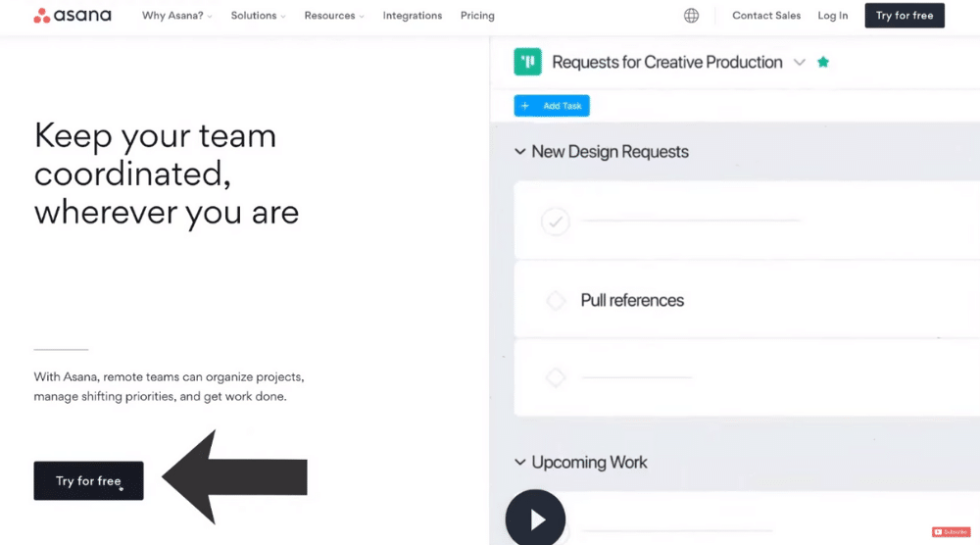Toggle the diamond on the third task
Image resolution: width=980 pixels, height=545 pixels.
point(556,377)
